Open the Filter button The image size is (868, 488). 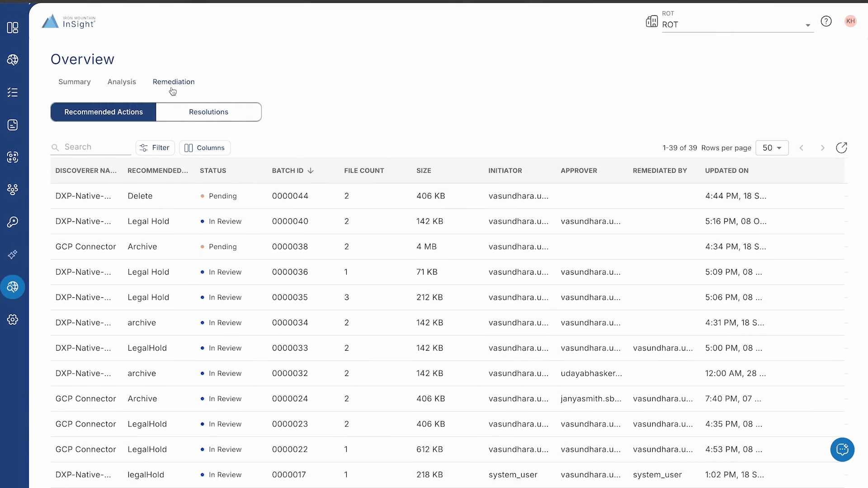pos(155,148)
